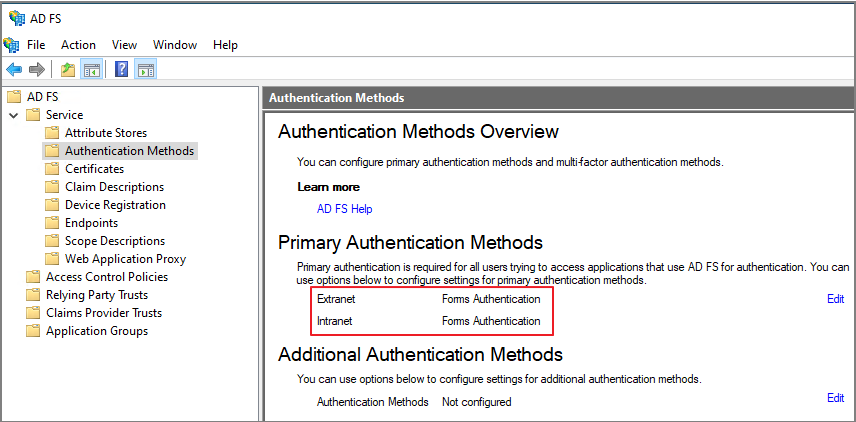This screenshot has width=856, height=422.
Task: Select Authentication Methods in the tree
Action: (x=129, y=151)
